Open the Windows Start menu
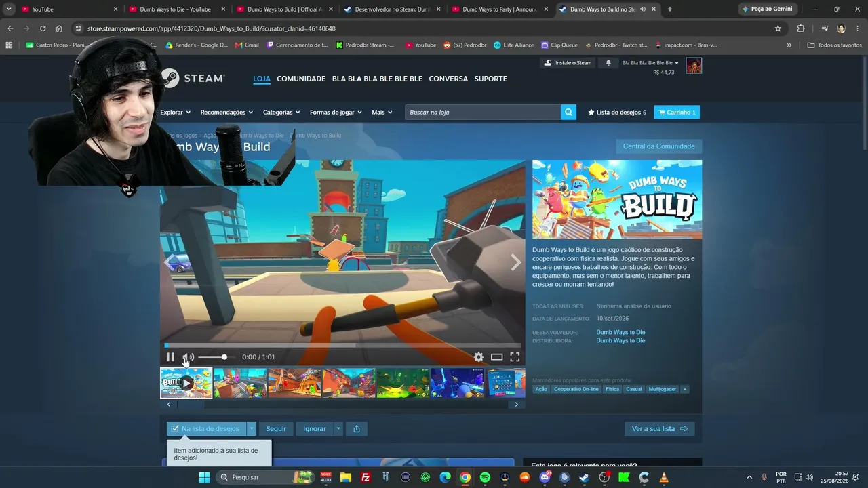 click(204, 477)
